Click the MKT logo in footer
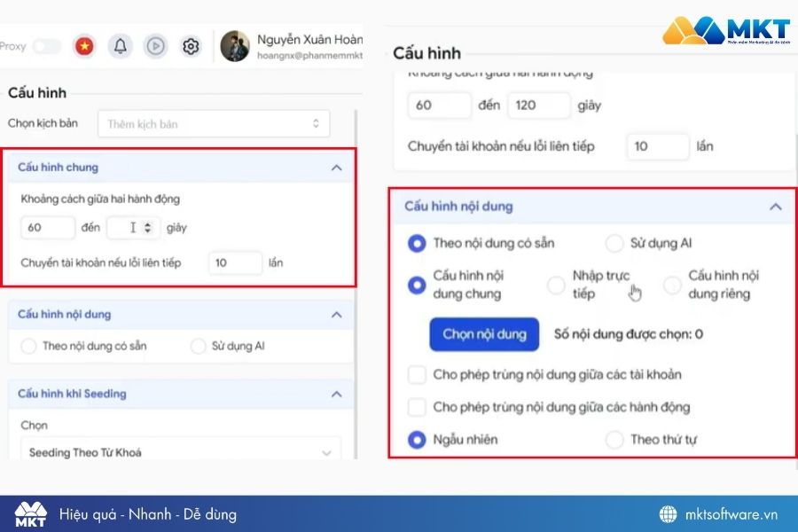Image resolution: width=798 pixels, height=532 pixels. point(30,514)
